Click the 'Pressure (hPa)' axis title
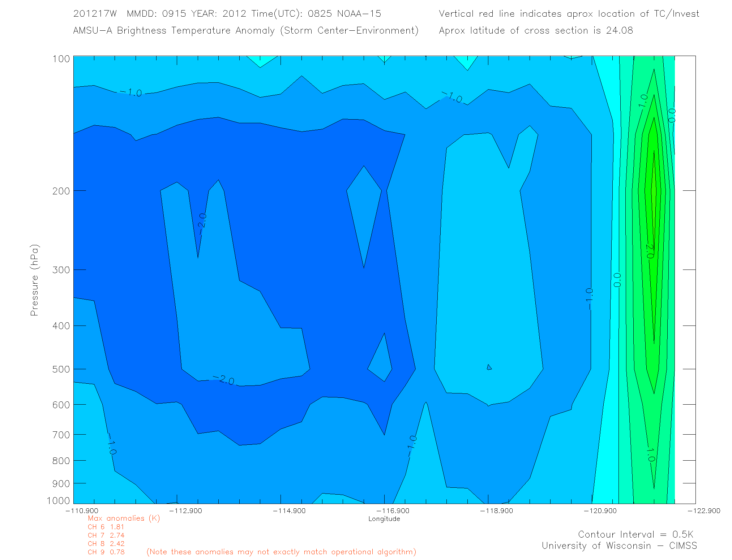 tap(34, 280)
